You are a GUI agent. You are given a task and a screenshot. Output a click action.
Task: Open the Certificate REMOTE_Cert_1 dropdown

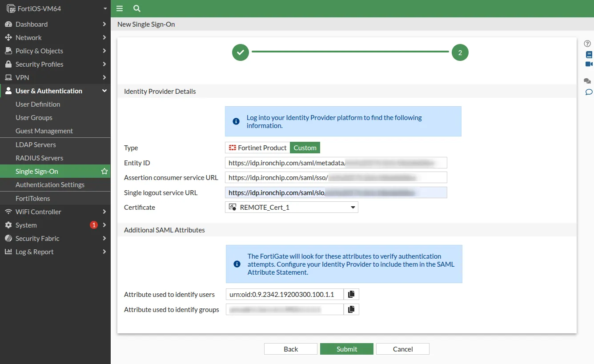tap(292, 207)
